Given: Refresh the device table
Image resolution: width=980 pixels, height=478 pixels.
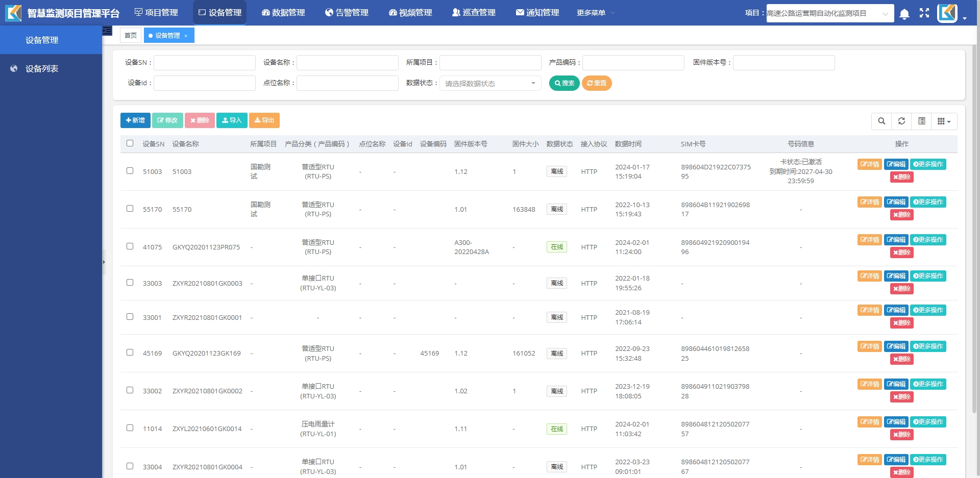Looking at the screenshot, I should coord(901,121).
